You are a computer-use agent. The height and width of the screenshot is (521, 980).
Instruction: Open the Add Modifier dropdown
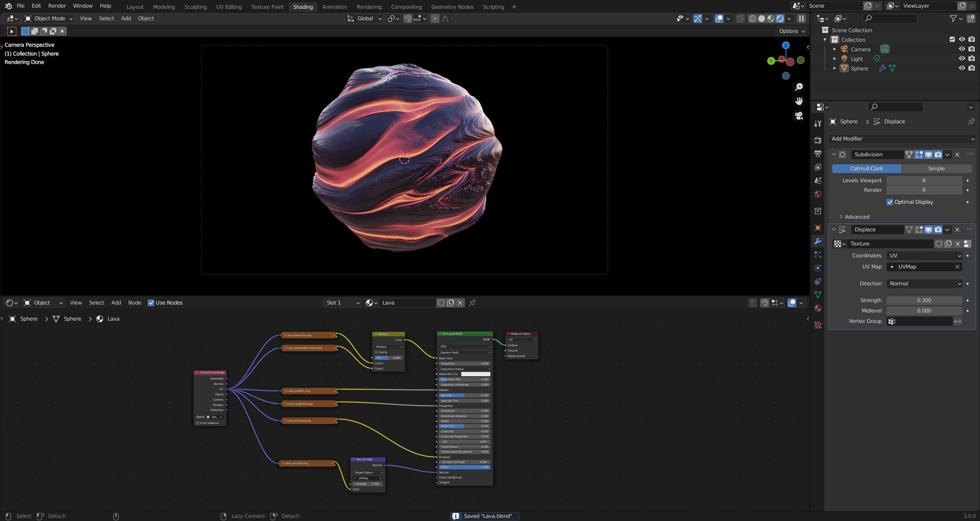pyautogui.click(x=902, y=139)
